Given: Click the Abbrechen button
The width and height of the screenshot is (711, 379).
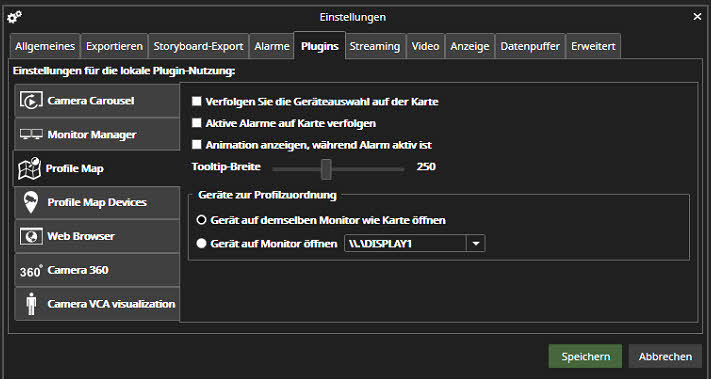Looking at the screenshot, I should point(665,356).
